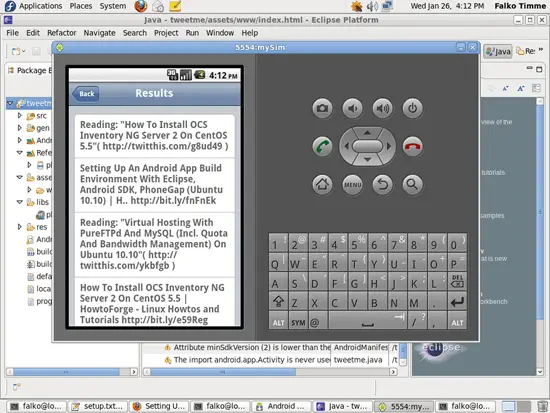This screenshot has height=413, width=550.
Task: Open the Java perspective in Eclipse
Action: (x=498, y=52)
